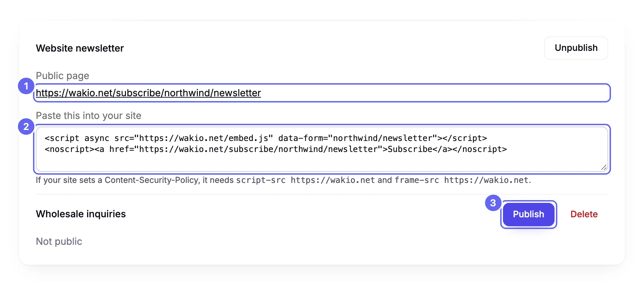This screenshot has height=284, width=644.
Task: Delete the Wholesale inquiries form
Action: [x=584, y=214]
